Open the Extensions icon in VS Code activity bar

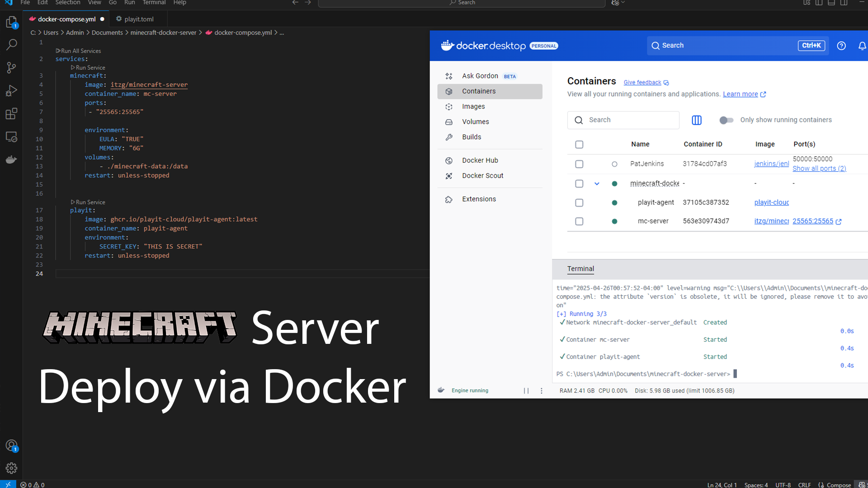(x=11, y=113)
